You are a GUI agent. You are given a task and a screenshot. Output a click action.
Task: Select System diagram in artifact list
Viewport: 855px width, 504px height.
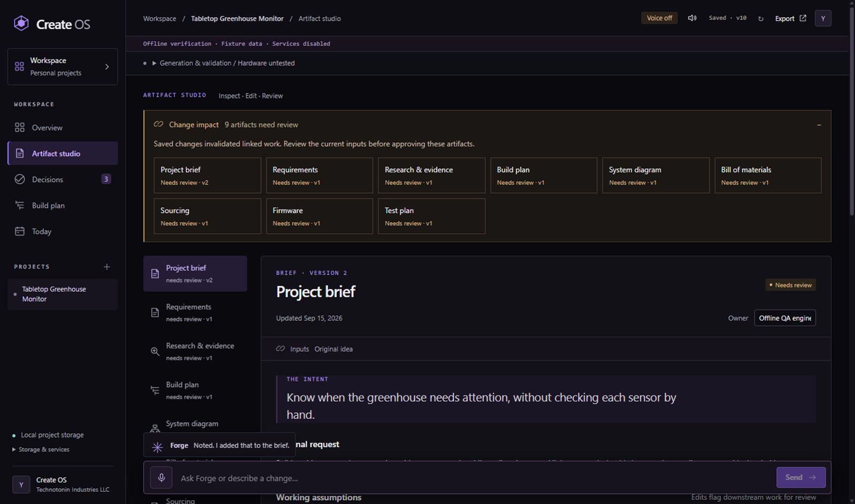[x=195, y=424]
